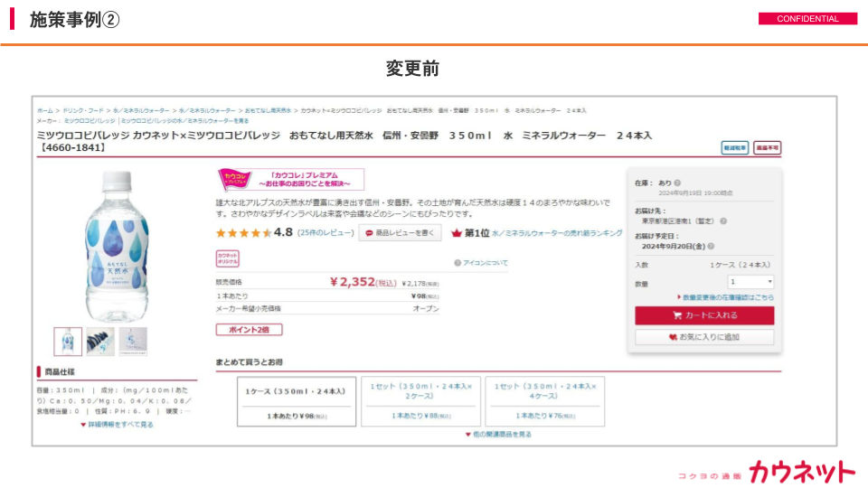
Task: Click the help icon next to 2024年9月20日(金)
Action: coord(711,246)
